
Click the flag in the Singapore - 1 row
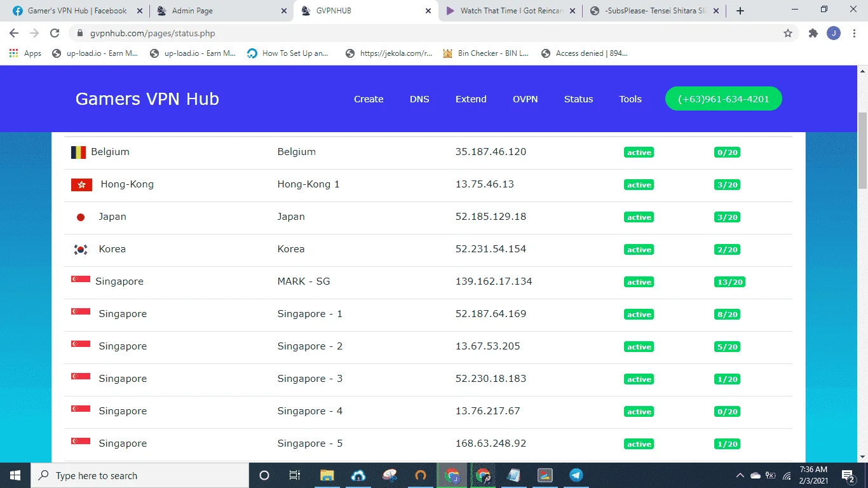81,311
